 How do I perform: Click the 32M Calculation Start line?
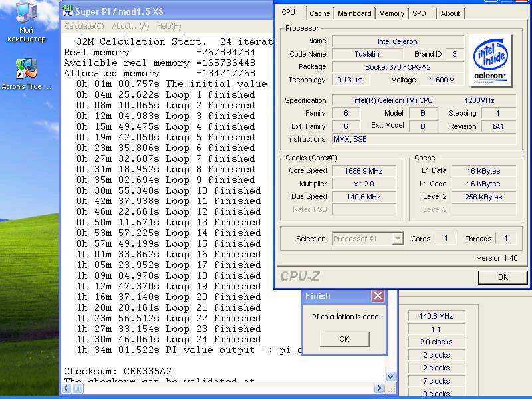tap(174, 41)
